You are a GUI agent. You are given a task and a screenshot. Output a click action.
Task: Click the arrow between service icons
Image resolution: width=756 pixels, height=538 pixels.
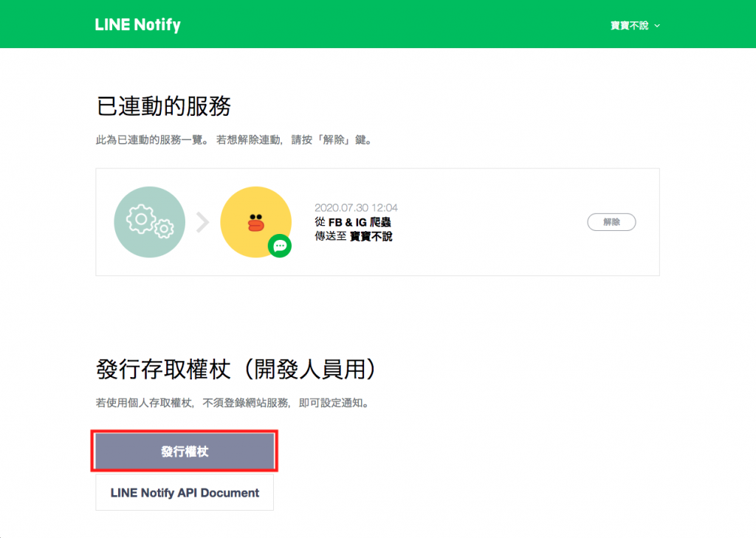(x=203, y=222)
